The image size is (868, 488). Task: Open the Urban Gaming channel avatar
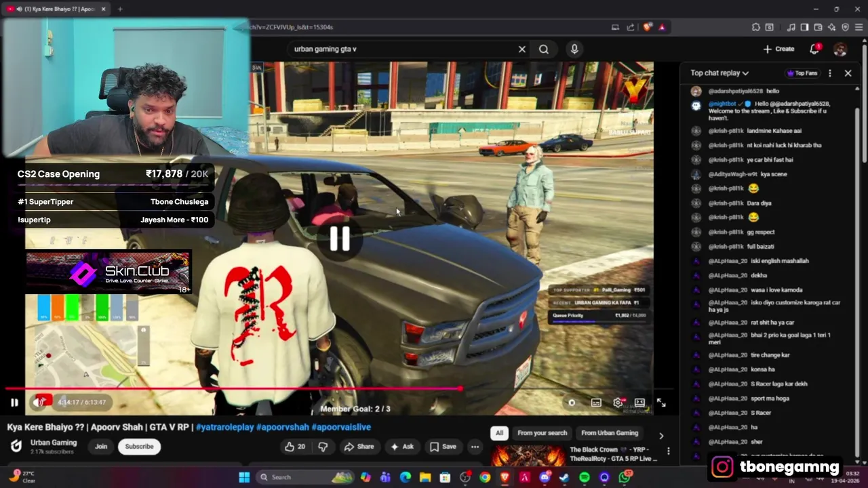[x=16, y=446]
